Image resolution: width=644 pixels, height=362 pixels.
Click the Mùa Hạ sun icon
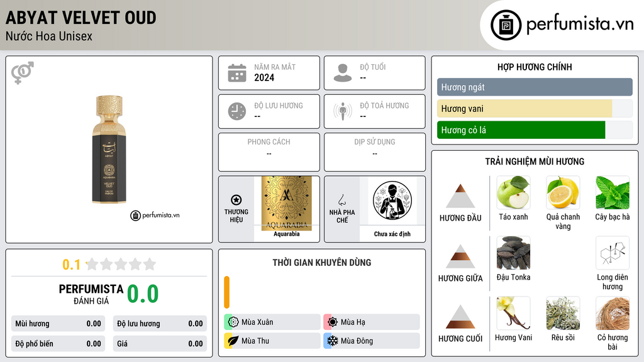(x=333, y=322)
